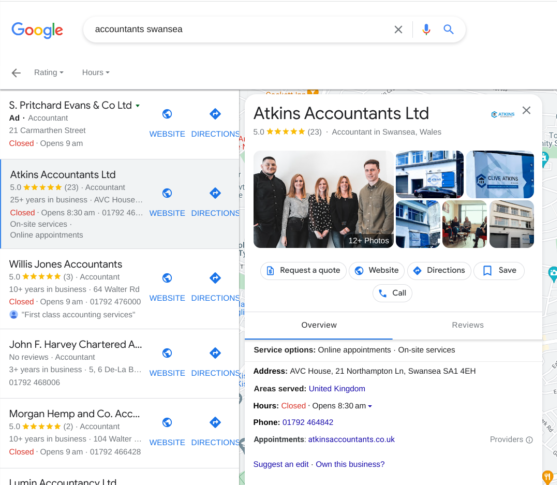557x485 pixels.
Task: Click the magnifying glass search icon
Action: pyautogui.click(x=449, y=29)
